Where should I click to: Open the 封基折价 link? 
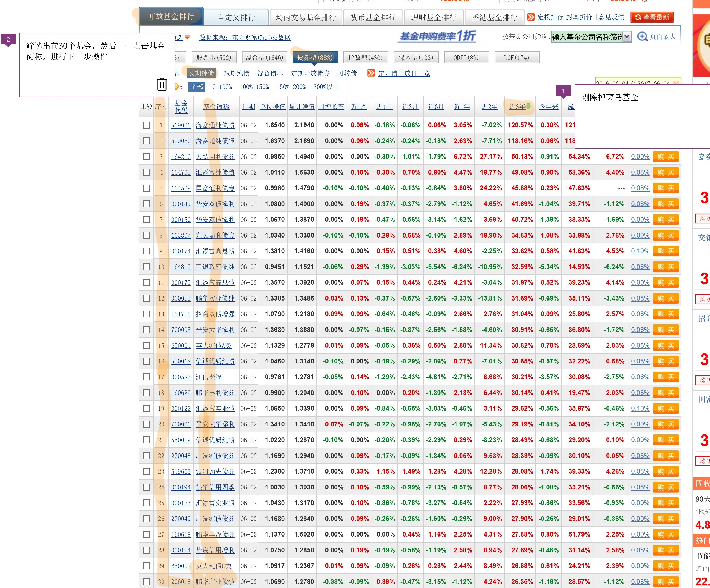579,17
